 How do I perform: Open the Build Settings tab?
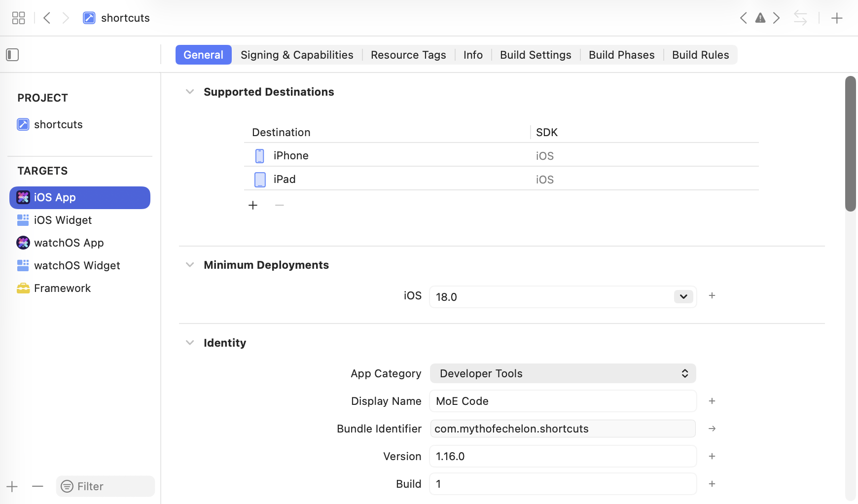536,55
